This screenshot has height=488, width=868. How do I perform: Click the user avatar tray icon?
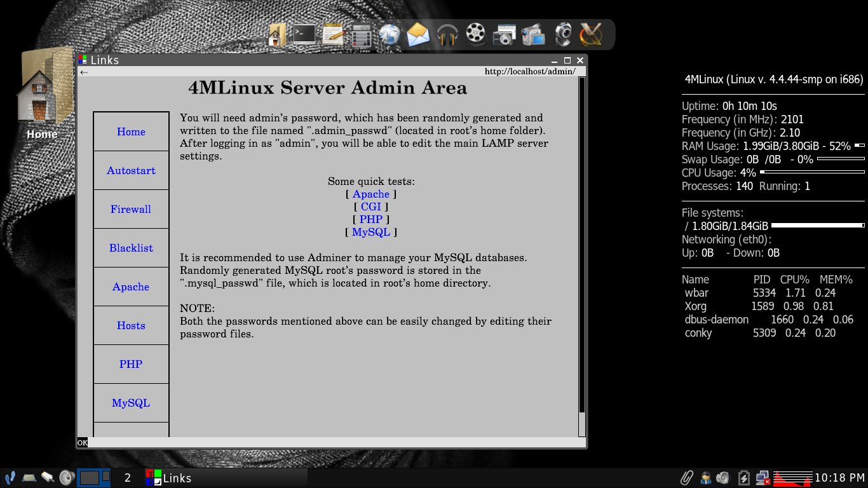[705, 477]
